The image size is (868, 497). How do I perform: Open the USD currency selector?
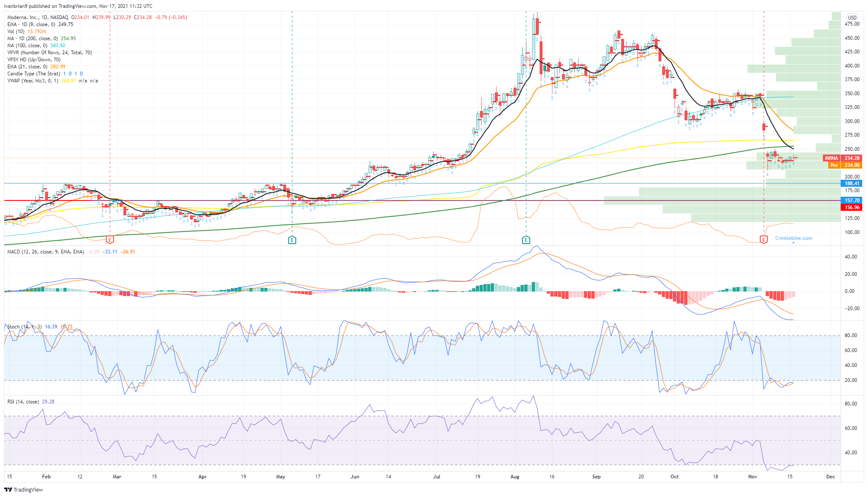point(852,17)
